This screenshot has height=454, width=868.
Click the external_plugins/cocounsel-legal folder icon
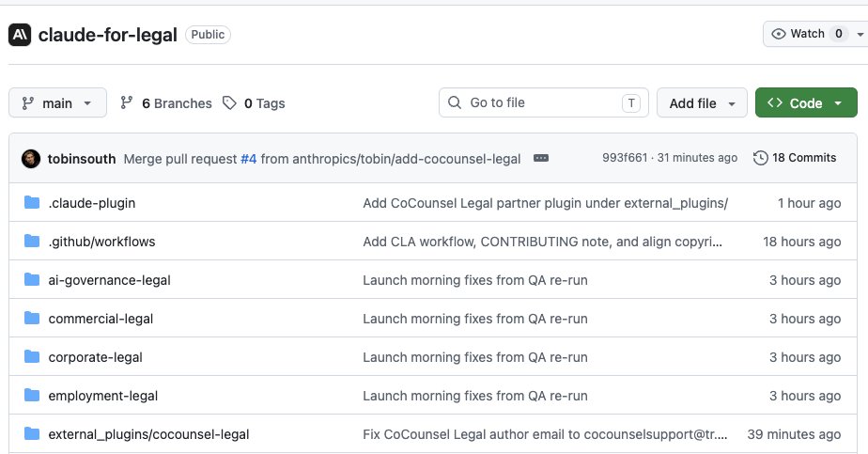[32, 434]
